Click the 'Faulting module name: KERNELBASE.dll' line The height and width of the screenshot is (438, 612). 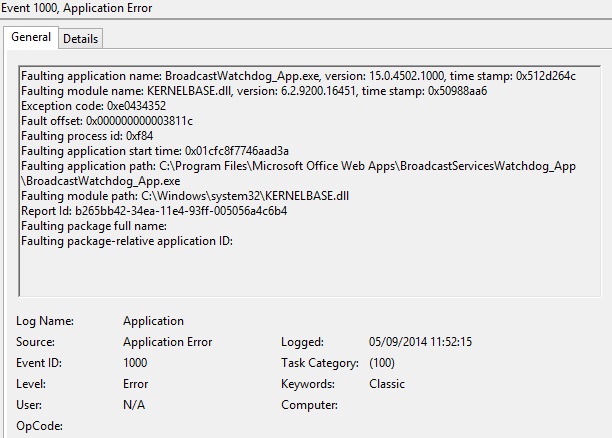click(254, 91)
